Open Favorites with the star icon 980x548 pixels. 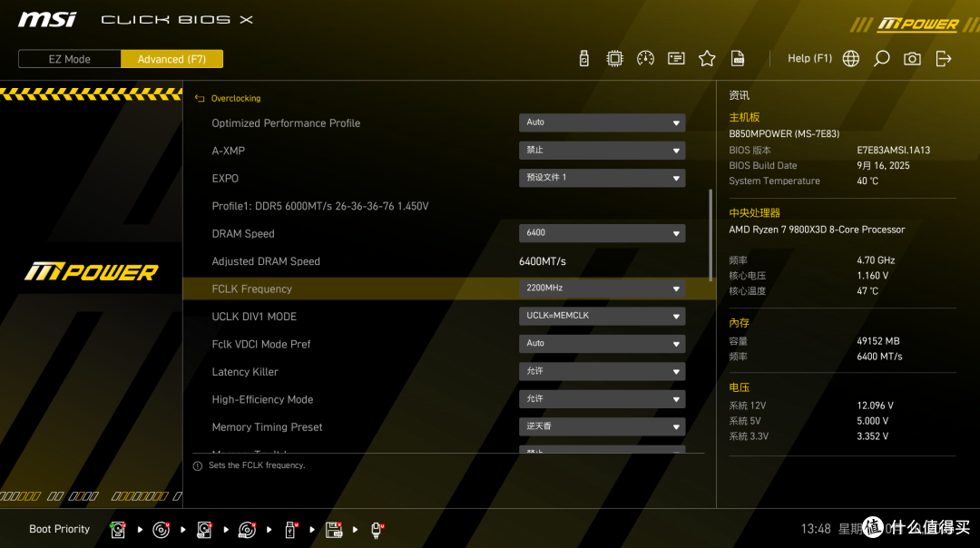point(707,59)
